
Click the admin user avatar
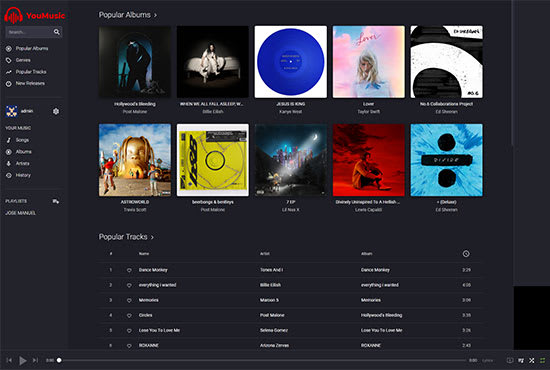click(12, 111)
